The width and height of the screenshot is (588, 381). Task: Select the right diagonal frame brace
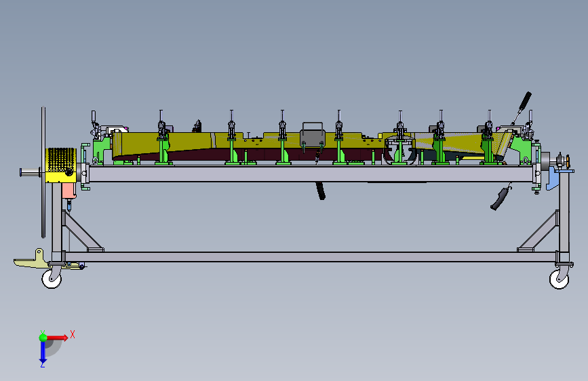pos(538,231)
